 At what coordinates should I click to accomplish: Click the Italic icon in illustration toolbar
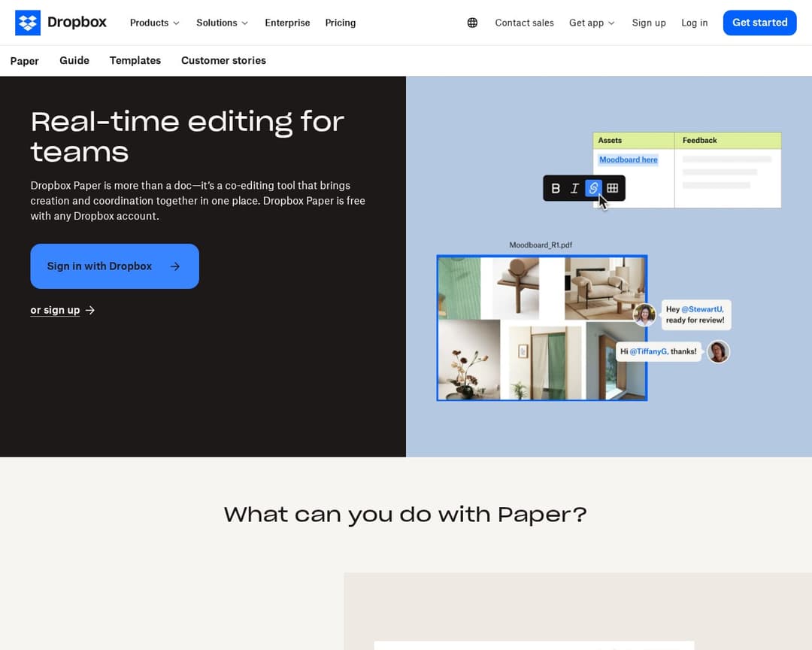coord(574,188)
